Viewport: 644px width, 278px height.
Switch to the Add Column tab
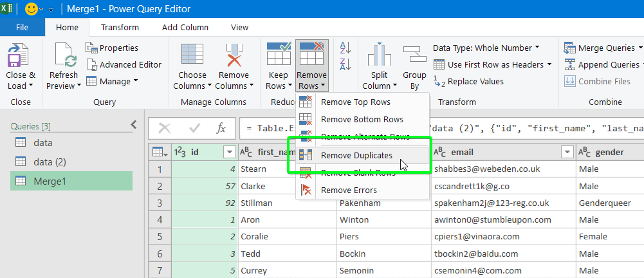click(x=185, y=28)
